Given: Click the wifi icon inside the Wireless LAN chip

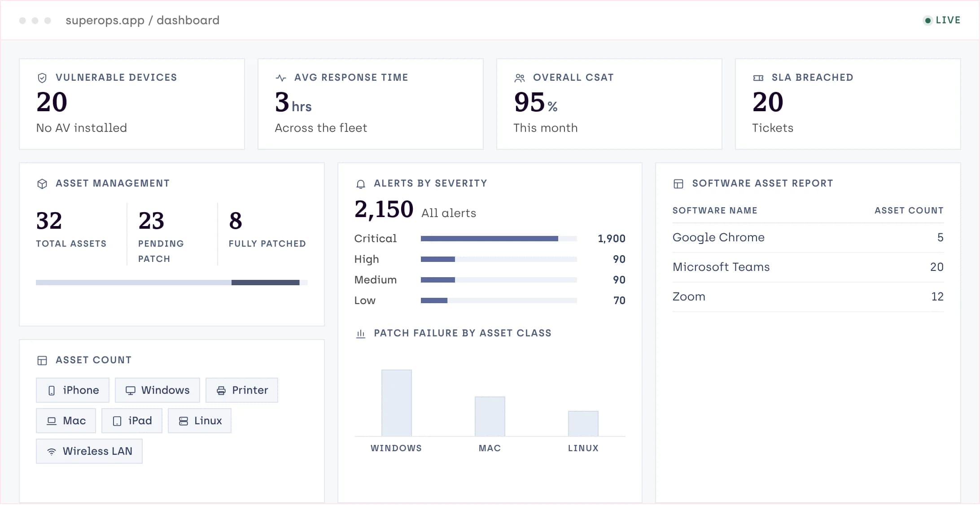Looking at the screenshot, I should (x=52, y=452).
